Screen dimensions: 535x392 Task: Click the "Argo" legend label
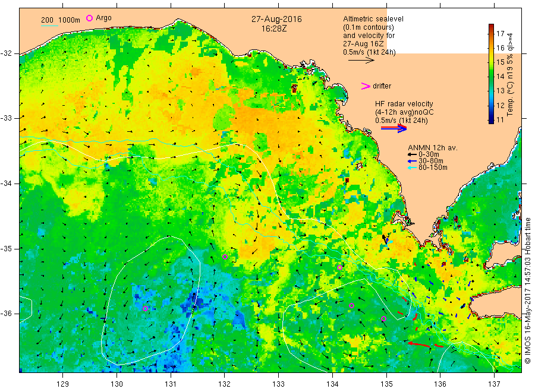[103, 18]
